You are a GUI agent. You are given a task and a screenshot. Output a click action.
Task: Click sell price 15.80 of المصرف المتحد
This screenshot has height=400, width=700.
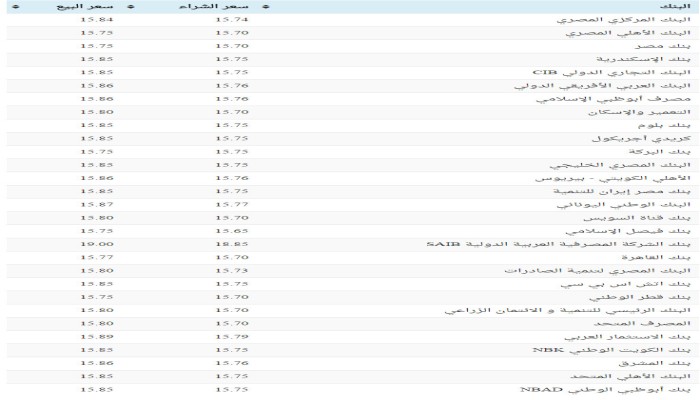coord(97,324)
